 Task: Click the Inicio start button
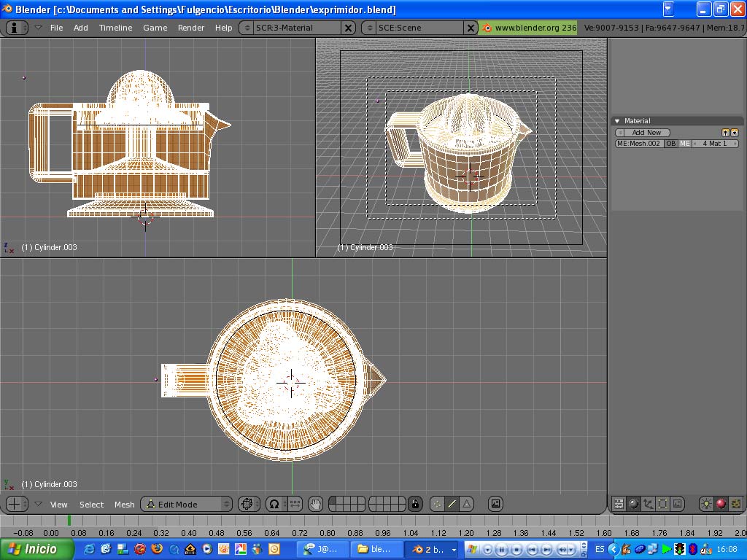tap(33, 549)
